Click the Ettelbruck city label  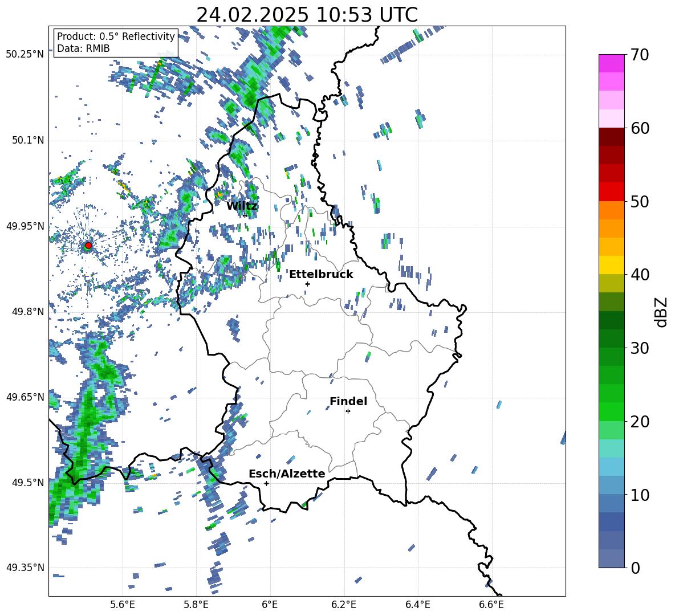pyautogui.click(x=321, y=275)
